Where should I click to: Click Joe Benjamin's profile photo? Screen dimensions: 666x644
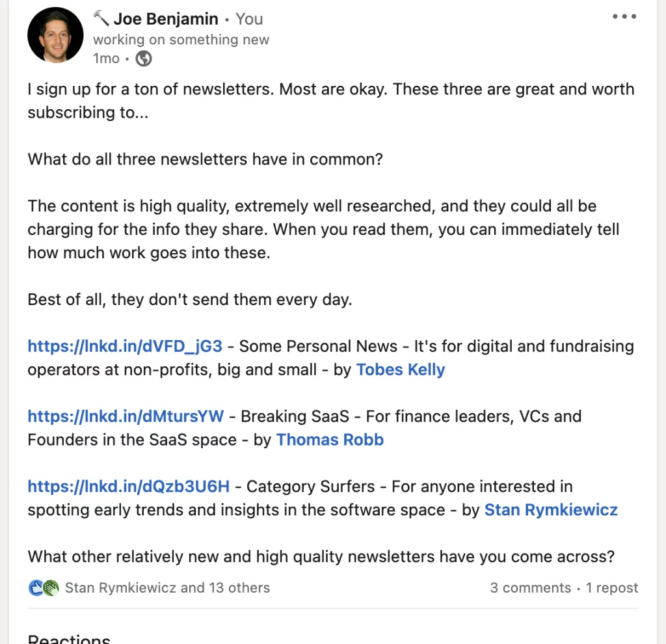[55, 34]
